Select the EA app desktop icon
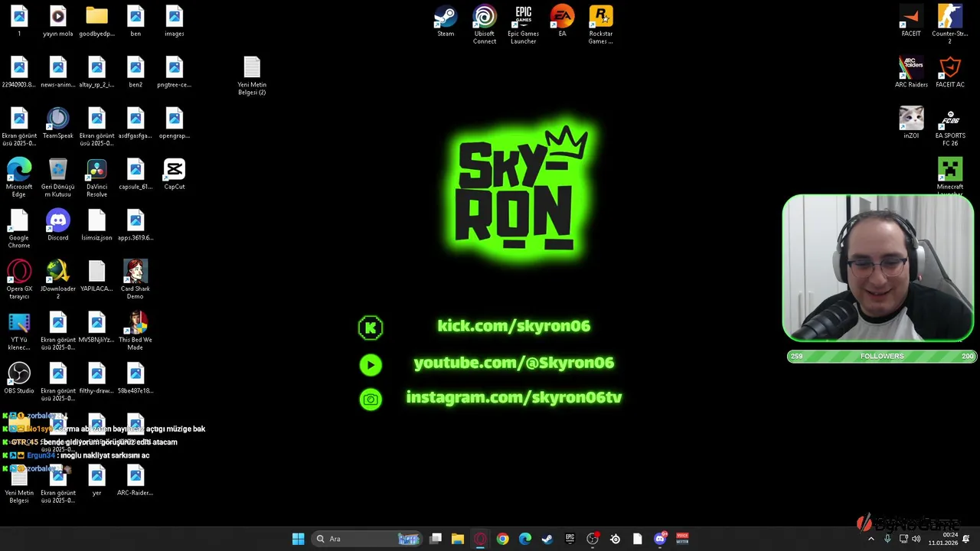The image size is (980, 551). click(x=562, y=21)
